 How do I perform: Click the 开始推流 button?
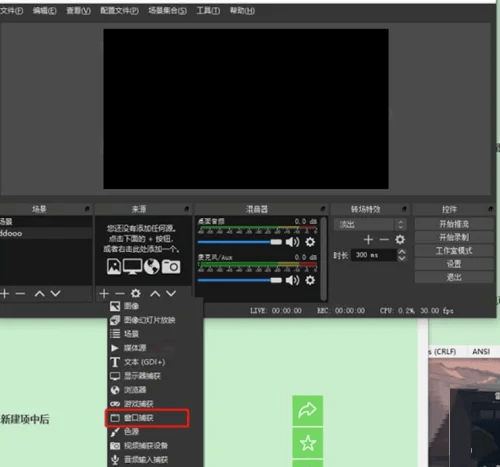454,224
